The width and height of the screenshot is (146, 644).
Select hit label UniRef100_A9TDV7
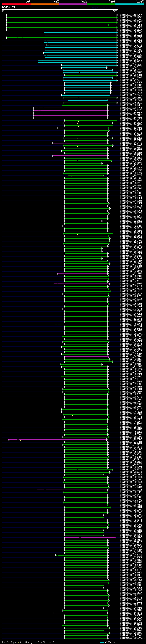(x=131, y=175)
